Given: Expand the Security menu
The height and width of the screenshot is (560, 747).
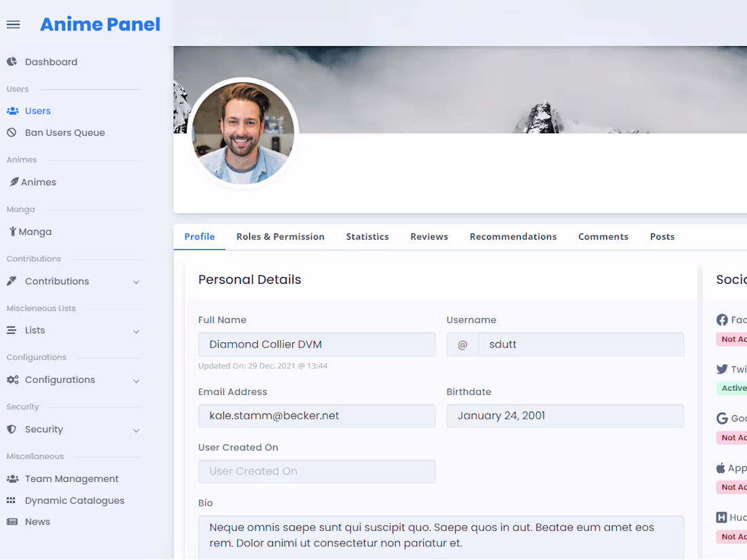Looking at the screenshot, I should point(136,429).
